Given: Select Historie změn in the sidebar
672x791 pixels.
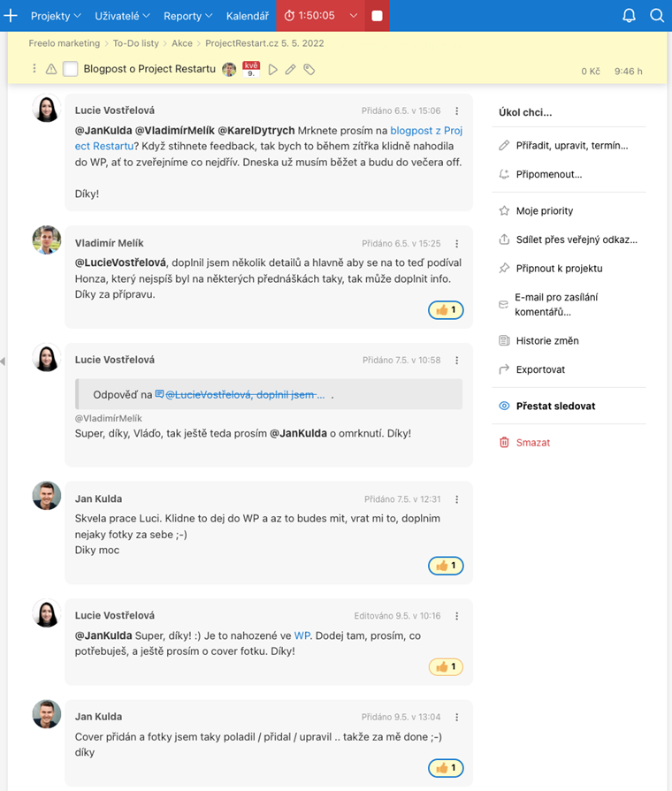Looking at the screenshot, I should 547,340.
